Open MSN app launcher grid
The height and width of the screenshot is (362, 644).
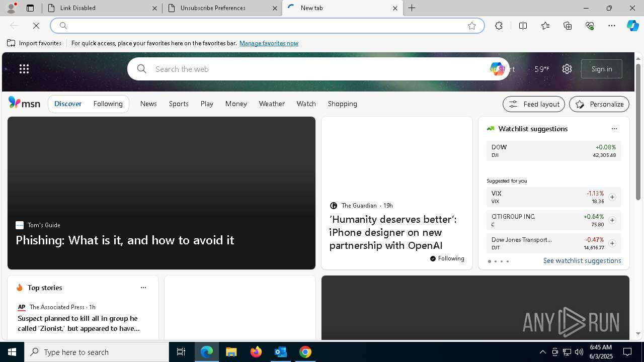(x=24, y=69)
